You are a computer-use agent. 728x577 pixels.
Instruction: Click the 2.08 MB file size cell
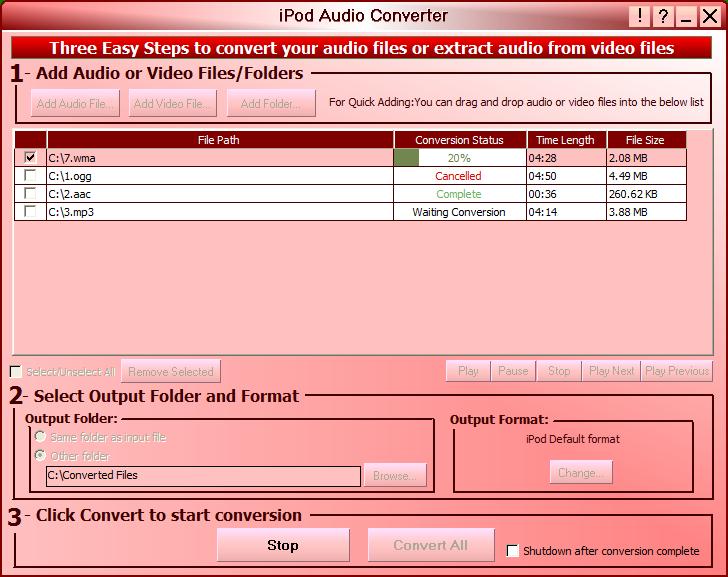coord(646,158)
